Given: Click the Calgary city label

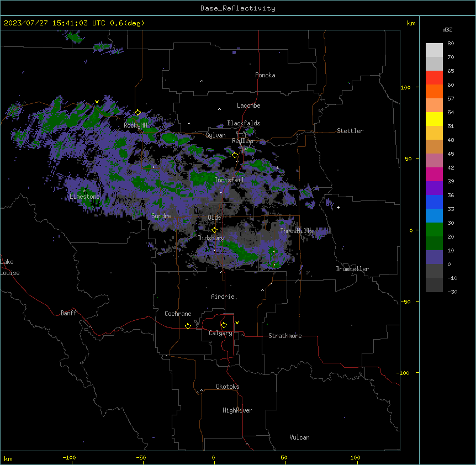Looking at the screenshot, I should tap(220, 333).
